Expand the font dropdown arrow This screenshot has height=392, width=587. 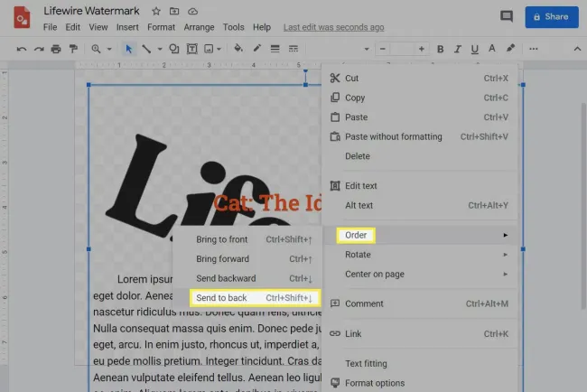coord(367,49)
